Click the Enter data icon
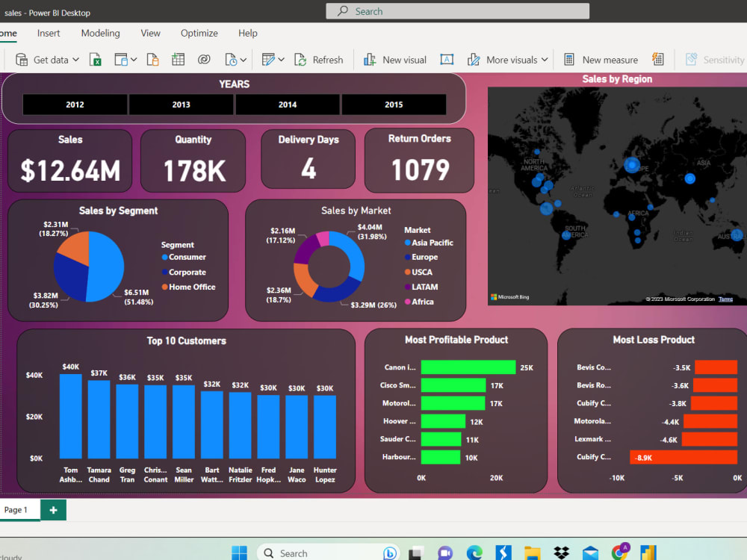This screenshot has width=747, height=560. [178, 58]
